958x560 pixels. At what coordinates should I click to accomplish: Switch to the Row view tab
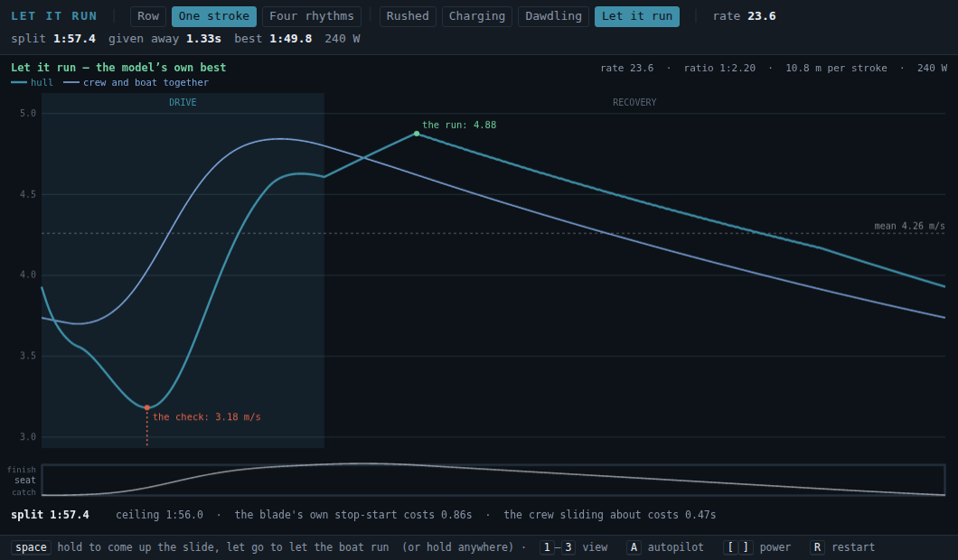coord(148,16)
